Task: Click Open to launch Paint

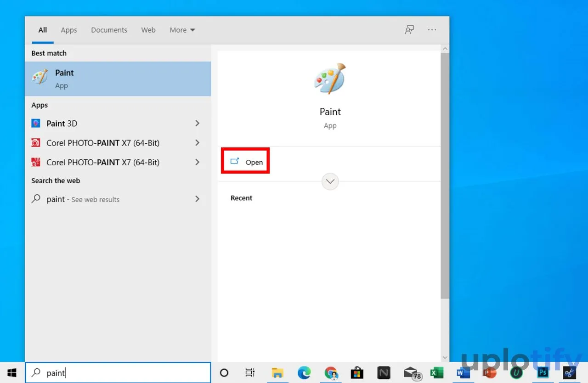Action: point(246,162)
